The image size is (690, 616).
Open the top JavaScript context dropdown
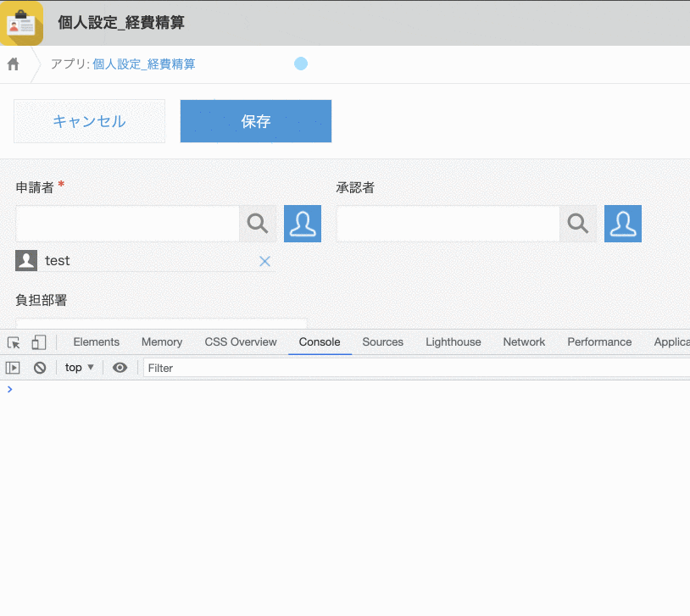pyautogui.click(x=77, y=367)
